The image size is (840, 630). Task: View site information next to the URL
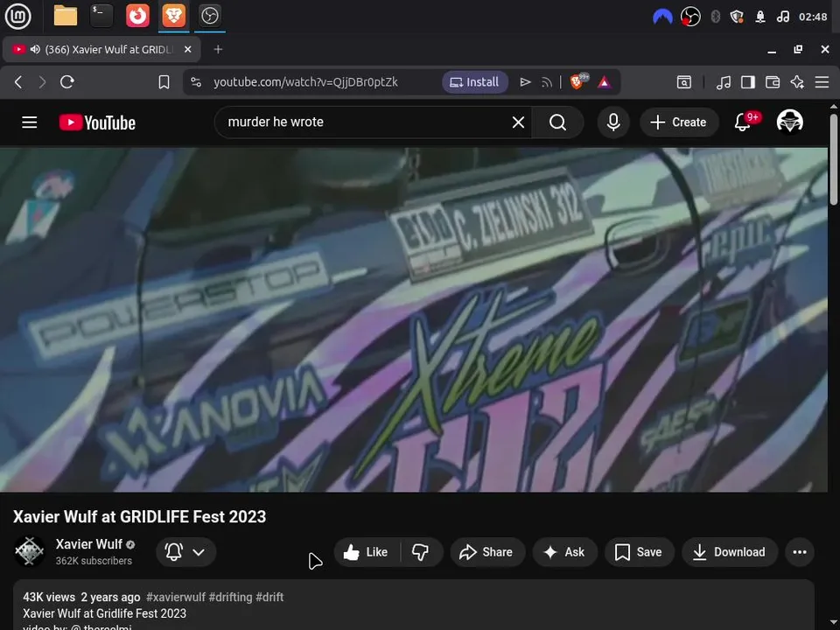click(x=196, y=82)
